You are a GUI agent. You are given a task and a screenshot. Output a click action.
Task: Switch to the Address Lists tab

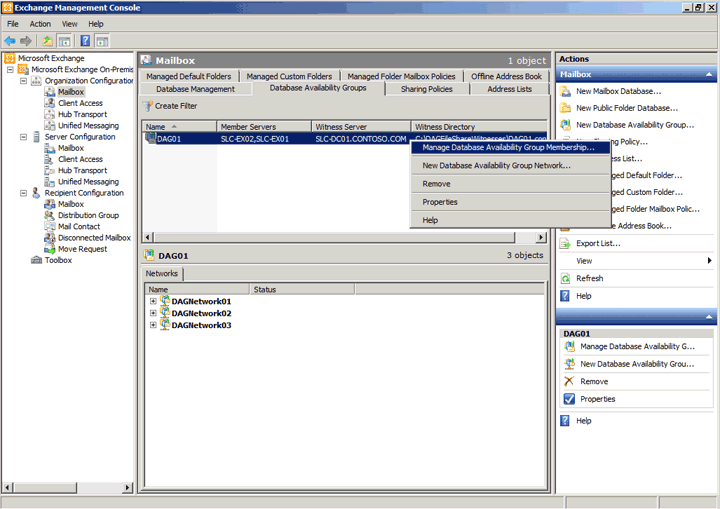pos(509,89)
